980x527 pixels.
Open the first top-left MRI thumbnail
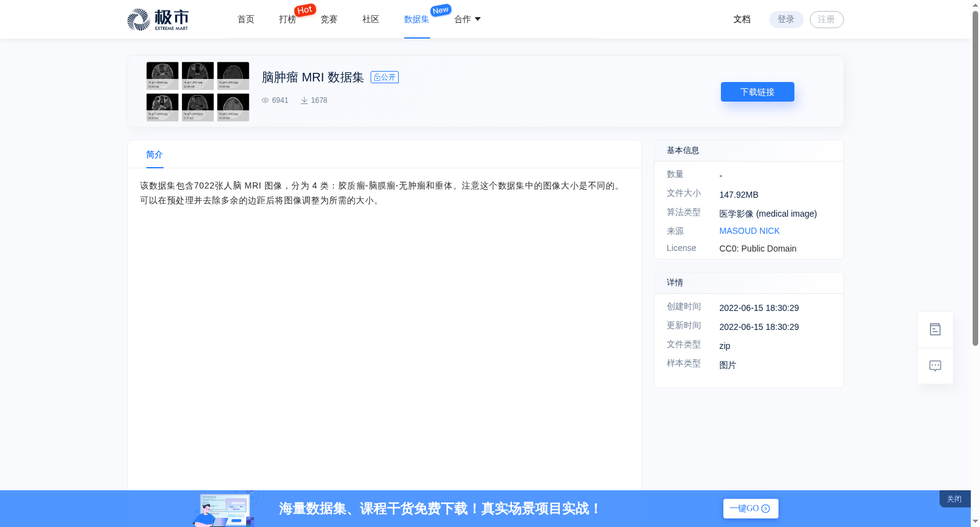(162, 76)
